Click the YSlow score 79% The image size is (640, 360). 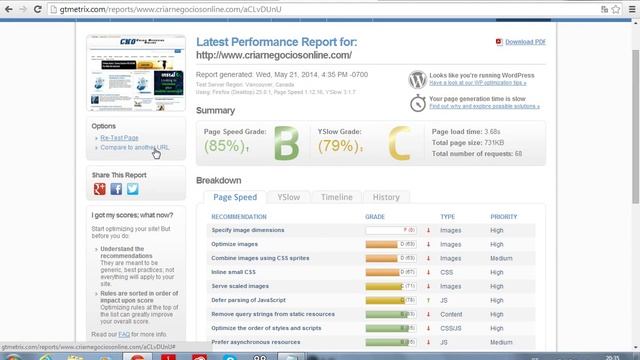tap(339, 146)
